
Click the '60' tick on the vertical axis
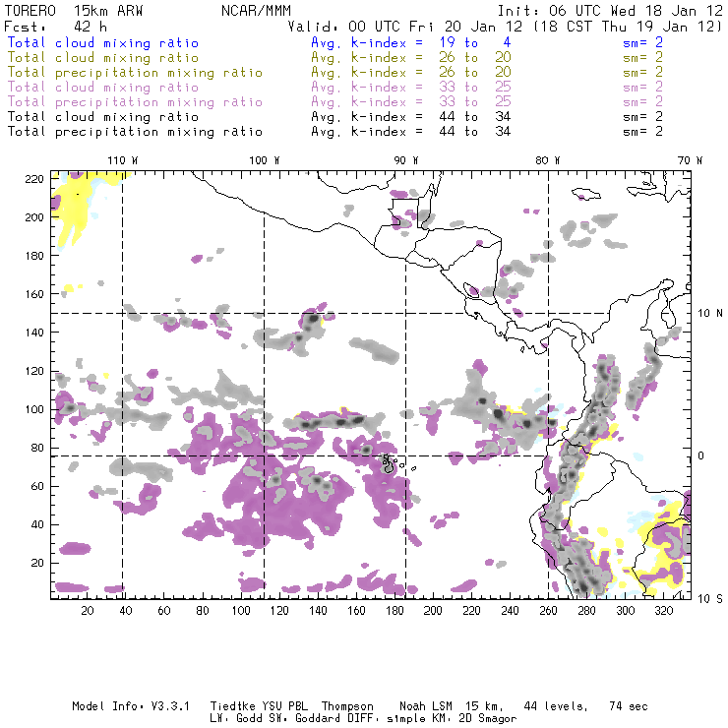pyautogui.click(x=37, y=487)
